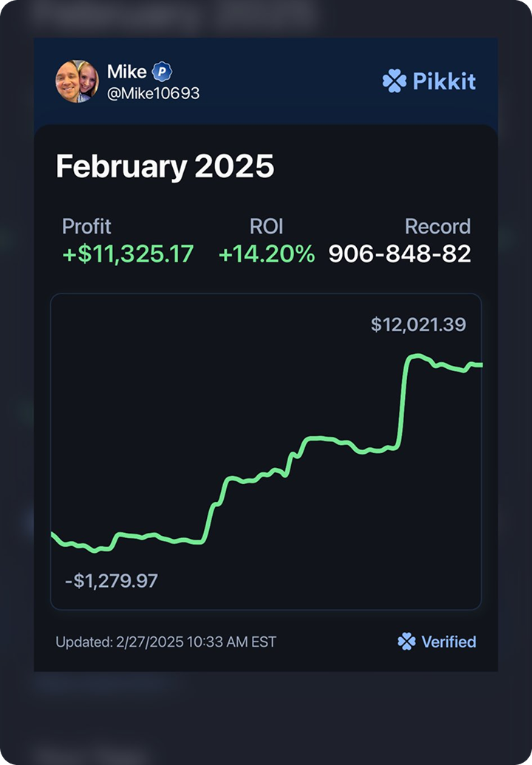Image resolution: width=532 pixels, height=765 pixels.
Task: Select the 906-848-82 record value
Action: pos(400,254)
